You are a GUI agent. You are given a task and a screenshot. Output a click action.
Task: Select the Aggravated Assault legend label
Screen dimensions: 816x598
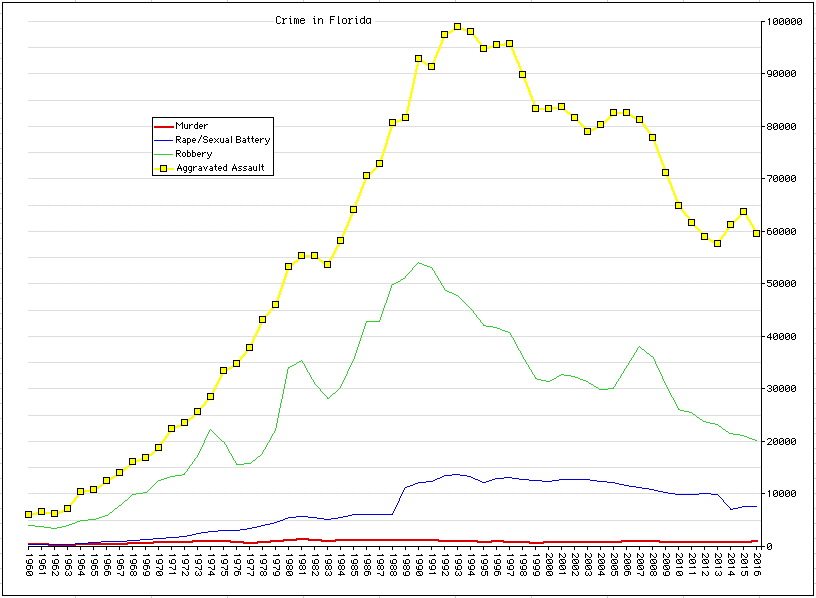(220, 168)
